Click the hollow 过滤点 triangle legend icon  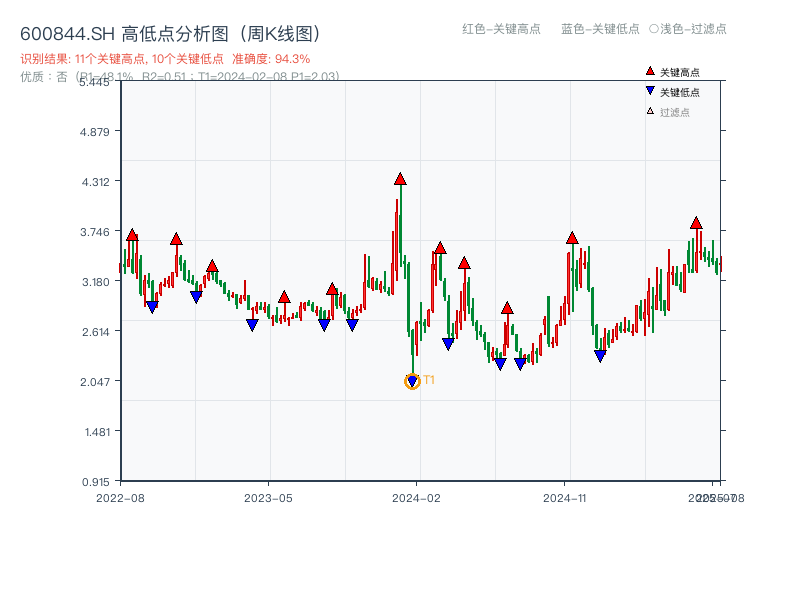(648, 111)
